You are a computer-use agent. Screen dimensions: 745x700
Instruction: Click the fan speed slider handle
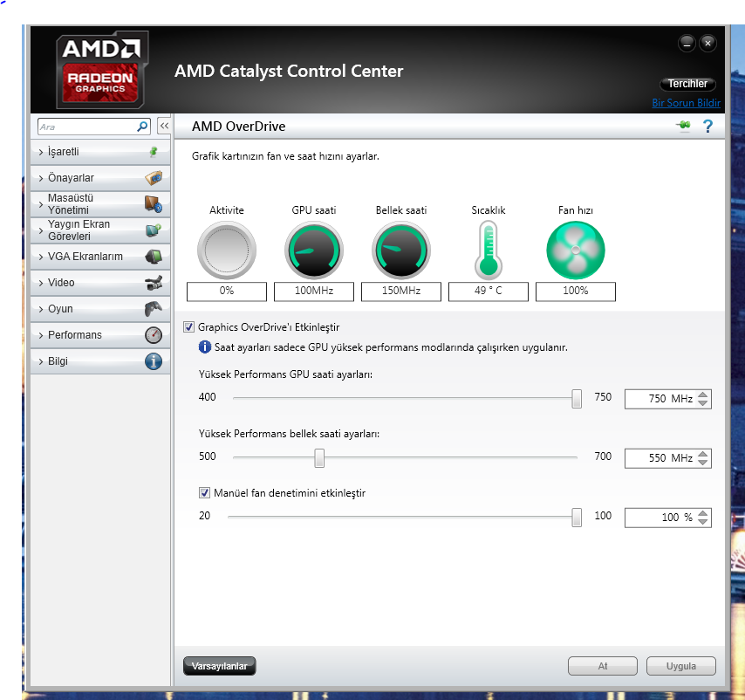[x=577, y=517]
